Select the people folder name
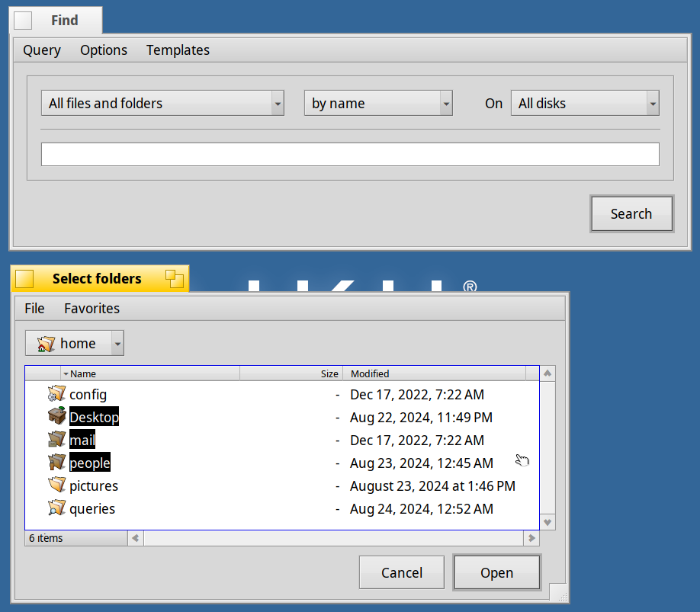700x612 pixels. [x=90, y=463]
